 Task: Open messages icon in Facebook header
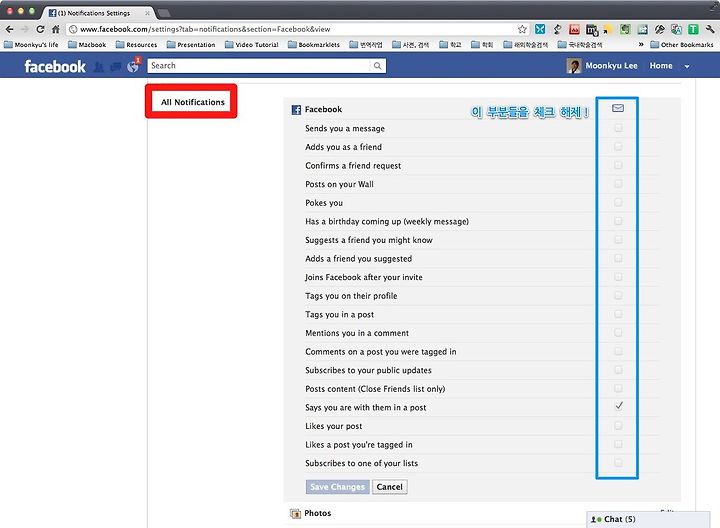(x=116, y=67)
